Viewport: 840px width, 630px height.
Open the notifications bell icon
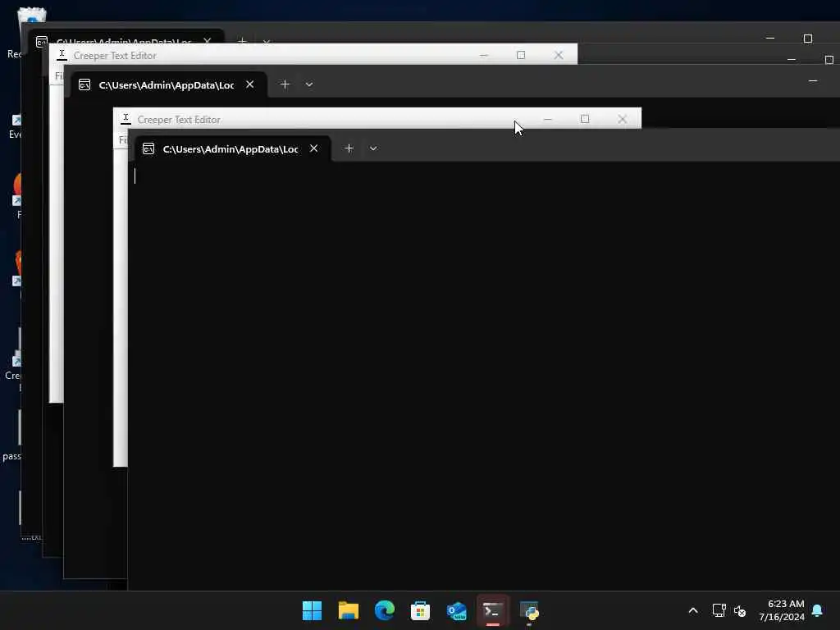(x=818, y=610)
